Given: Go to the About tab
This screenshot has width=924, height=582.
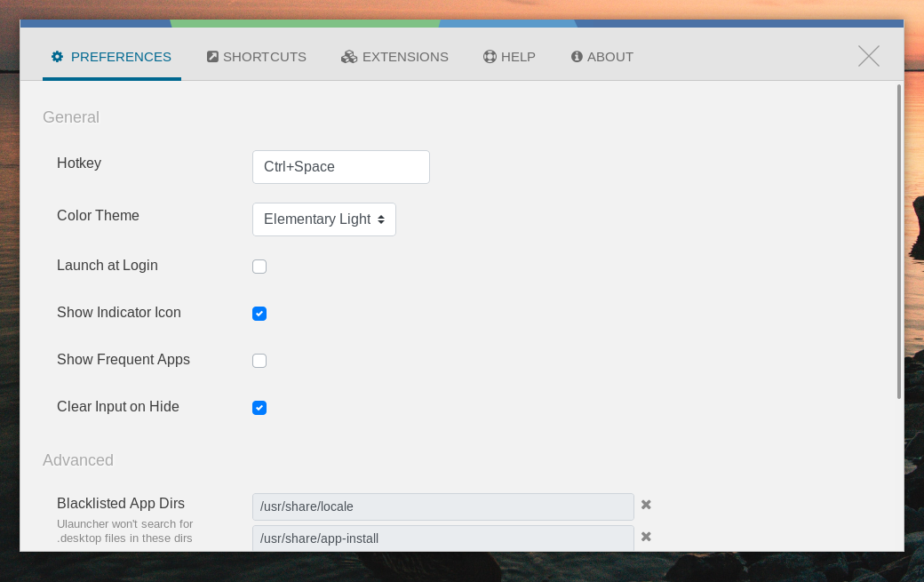Looking at the screenshot, I should [x=601, y=56].
